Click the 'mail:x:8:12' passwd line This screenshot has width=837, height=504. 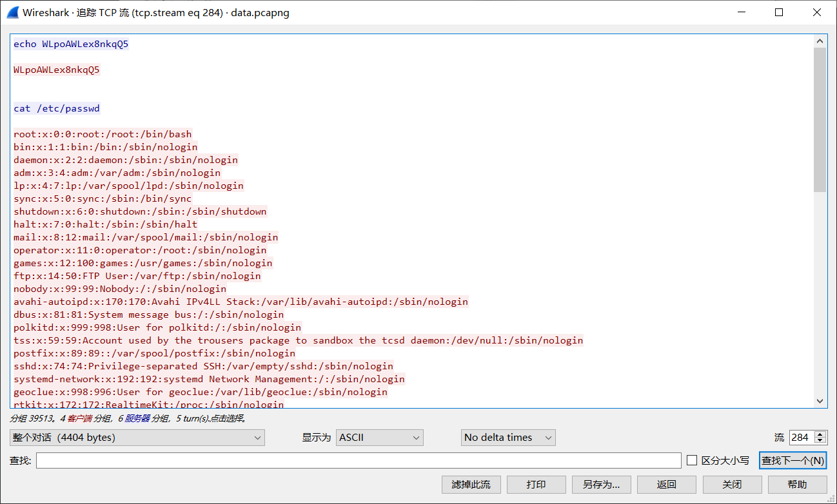pyautogui.click(x=146, y=237)
